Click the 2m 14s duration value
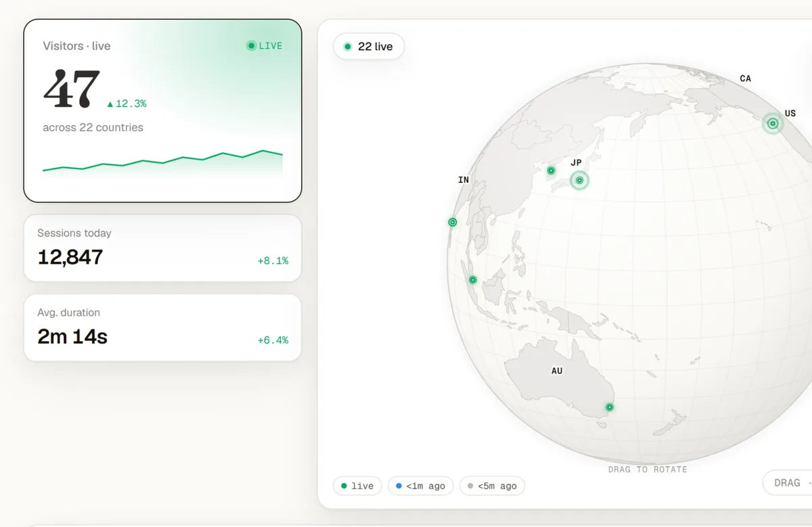Viewport: 812px width, 527px height. (x=72, y=336)
